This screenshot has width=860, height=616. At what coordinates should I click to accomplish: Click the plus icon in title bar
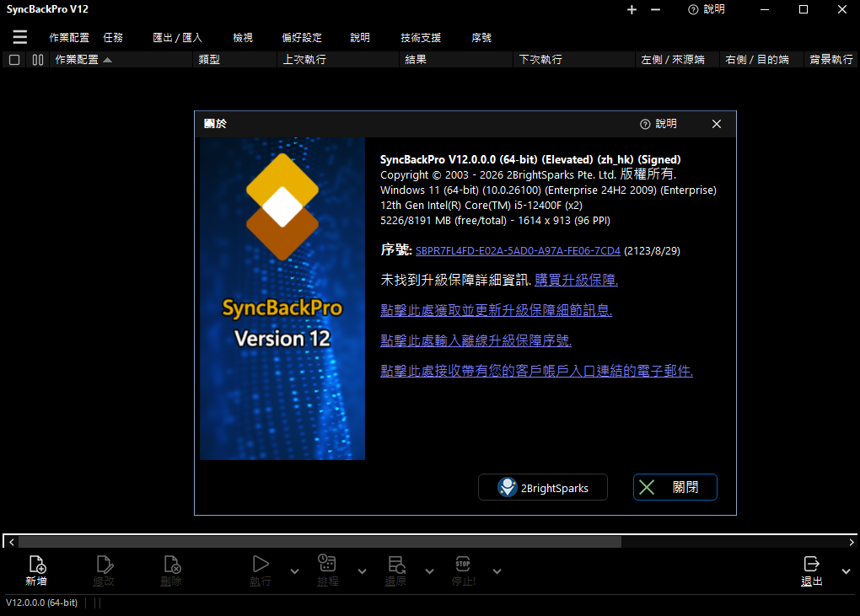tap(632, 10)
